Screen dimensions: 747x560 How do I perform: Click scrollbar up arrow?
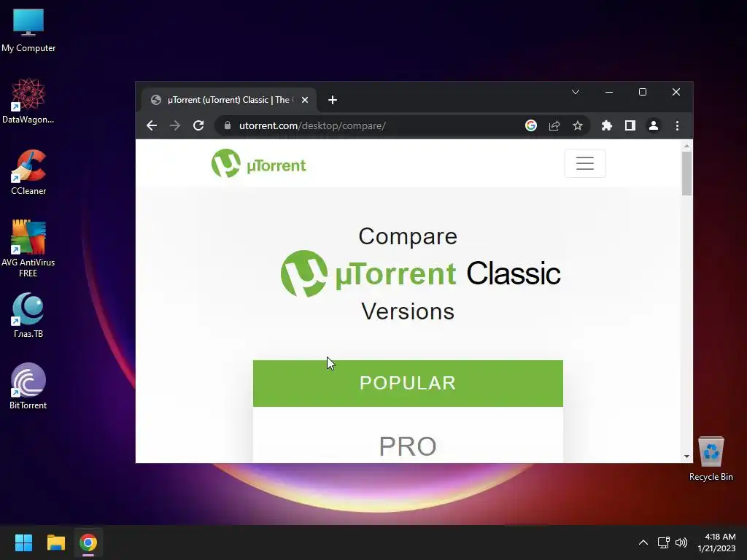[x=686, y=146]
